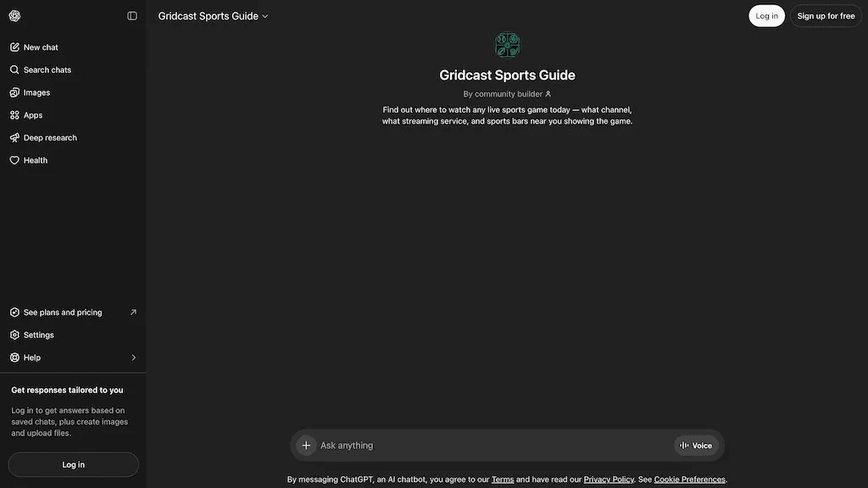Click the sidebar bottom Log in button
Viewport: 868px width, 488px height.
tap(73, 465)
